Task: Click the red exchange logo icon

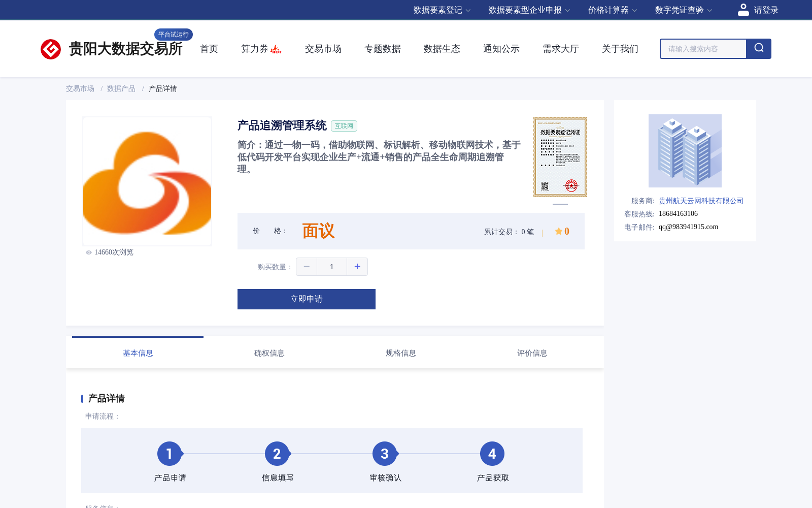Action: click(x=51, y=49)
